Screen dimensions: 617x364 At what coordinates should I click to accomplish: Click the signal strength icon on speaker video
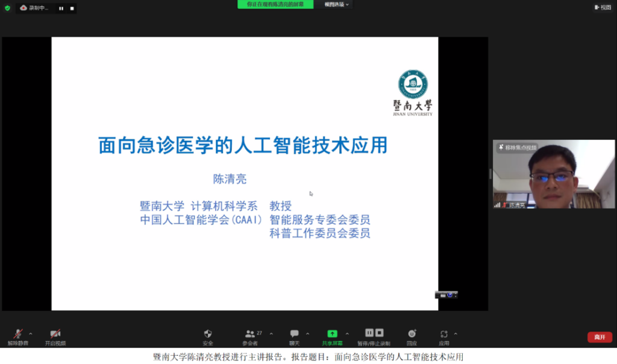[497, 205]
